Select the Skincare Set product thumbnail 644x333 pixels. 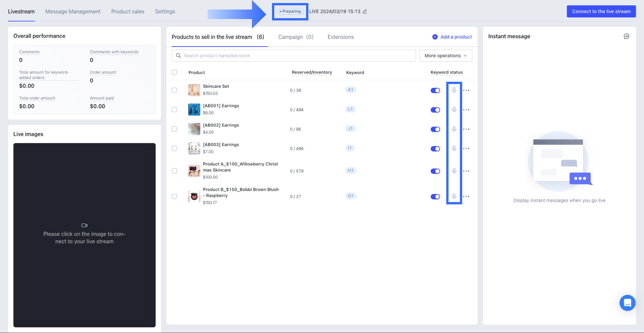coord(194,90)
